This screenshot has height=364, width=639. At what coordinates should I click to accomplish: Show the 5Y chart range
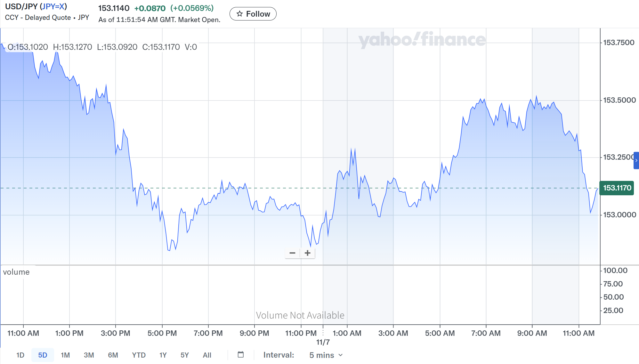pos(185,355)
